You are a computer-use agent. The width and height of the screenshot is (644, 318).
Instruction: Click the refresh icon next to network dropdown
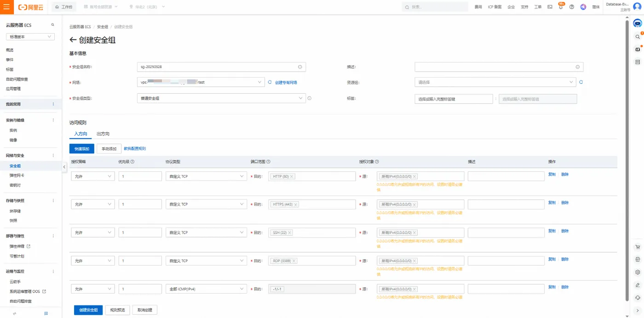pyautogui.click(x=270, y=82)
